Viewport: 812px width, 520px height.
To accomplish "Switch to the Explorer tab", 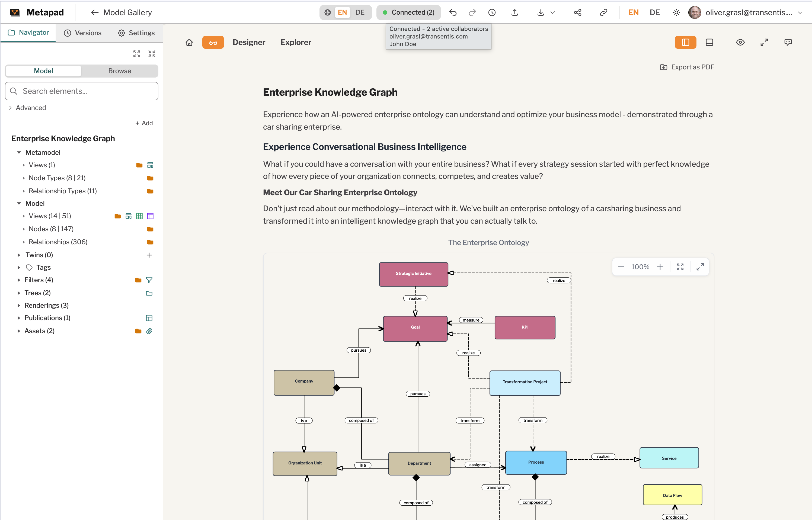I will [x=296, y=42].
